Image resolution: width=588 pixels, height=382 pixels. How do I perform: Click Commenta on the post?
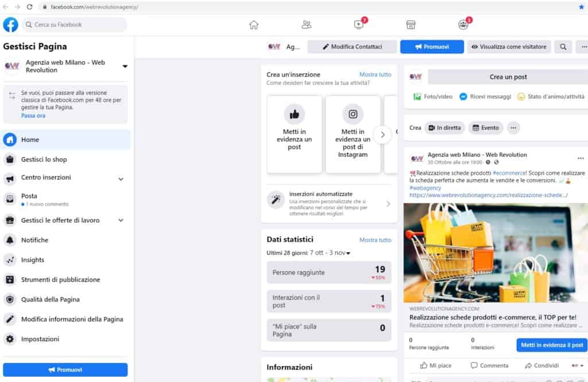point(489,365)
